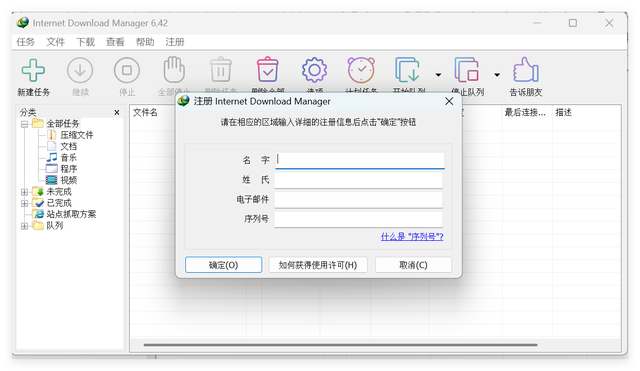Open the 下载 menu
Viewport: 640px width, 371px height.
85,42
